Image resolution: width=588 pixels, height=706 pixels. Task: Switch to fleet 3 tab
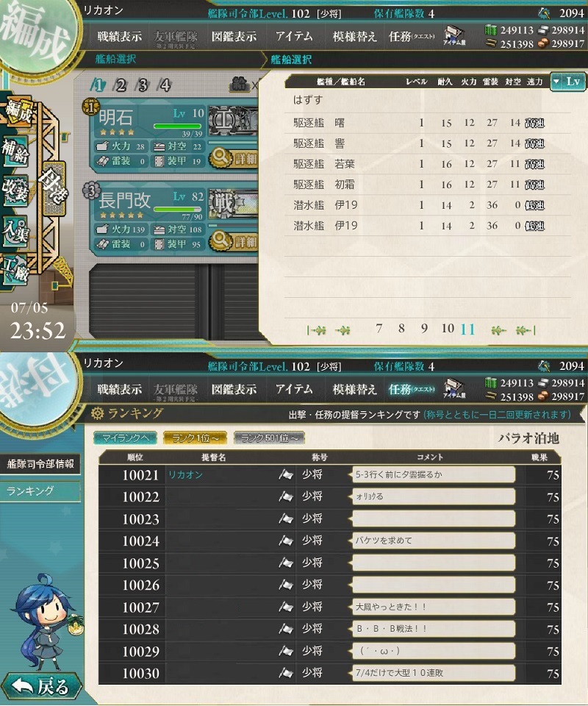pyautogui.click(x=143, y=85)
